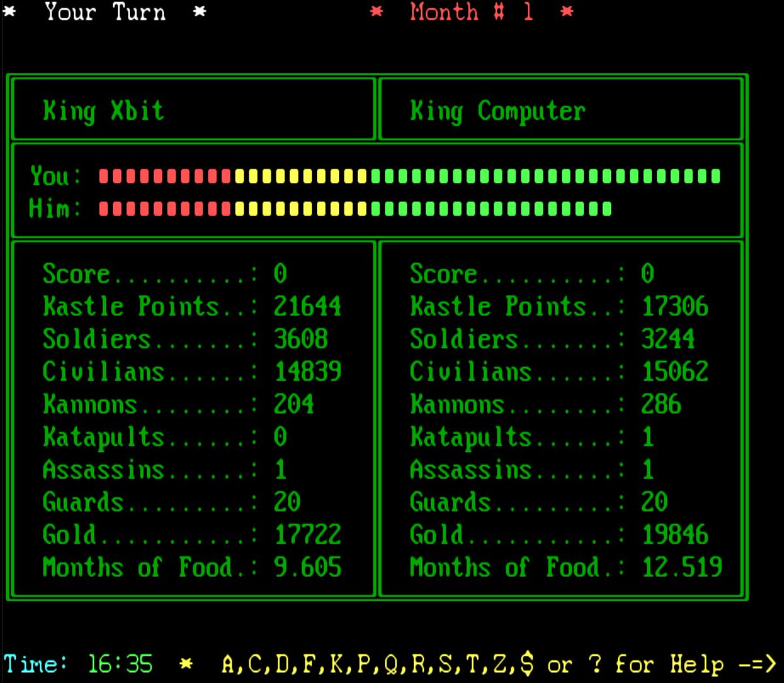
Task: Select the 'King Xbit' player name
Action: 103,110
